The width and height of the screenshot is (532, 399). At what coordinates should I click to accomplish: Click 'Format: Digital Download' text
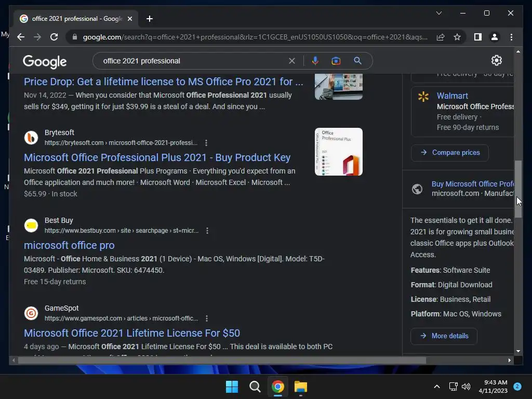pos(451,285)
